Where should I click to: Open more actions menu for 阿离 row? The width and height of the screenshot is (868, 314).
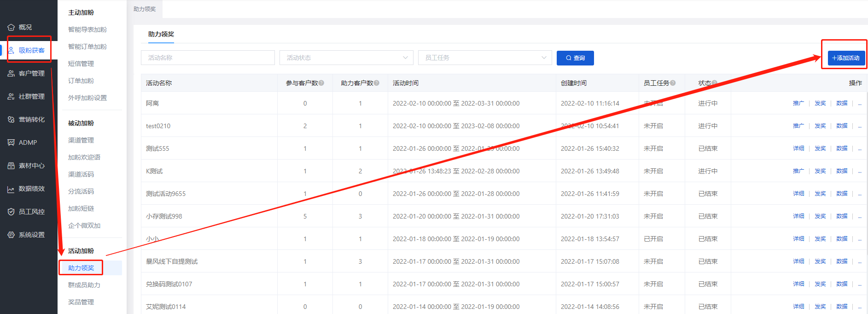click(x=860, y=103)
